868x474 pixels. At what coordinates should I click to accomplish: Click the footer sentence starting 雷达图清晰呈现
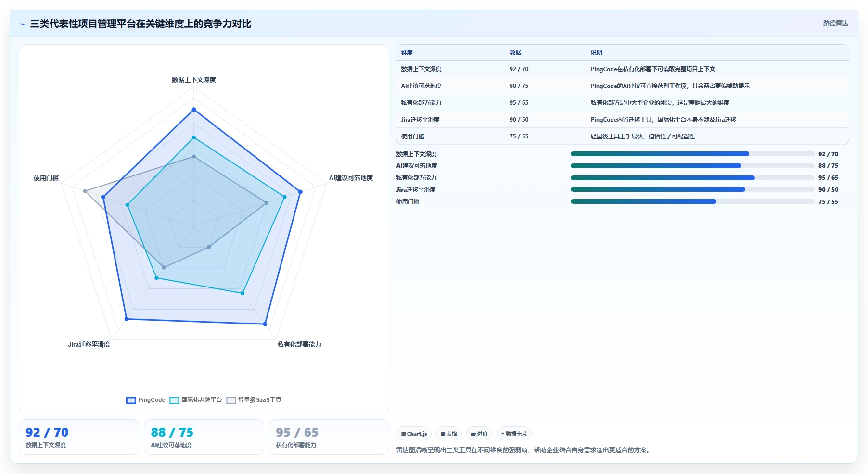coord(524,450)
